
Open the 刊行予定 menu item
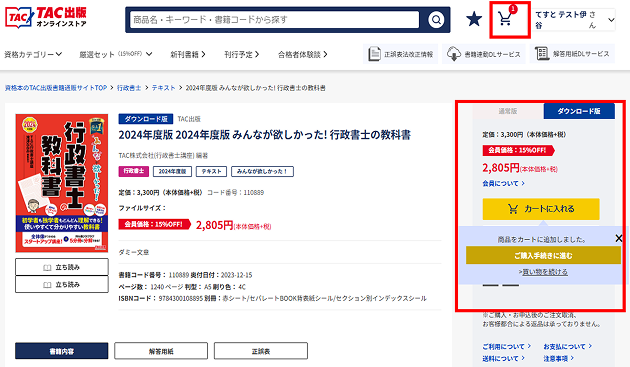coord(241,54)
